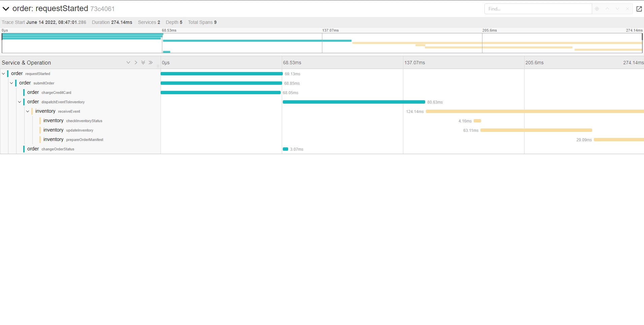The image size is (644, 325).
Task: Click the 80.63ms dispatchEventToInventory timeline bar
Action: 353,102
